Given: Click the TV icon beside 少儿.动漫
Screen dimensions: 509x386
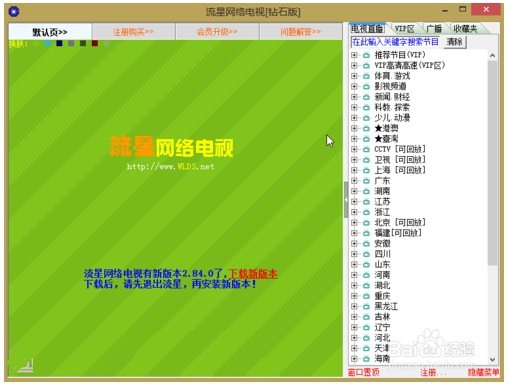Looking at the screenshot, I should [366, 118].
